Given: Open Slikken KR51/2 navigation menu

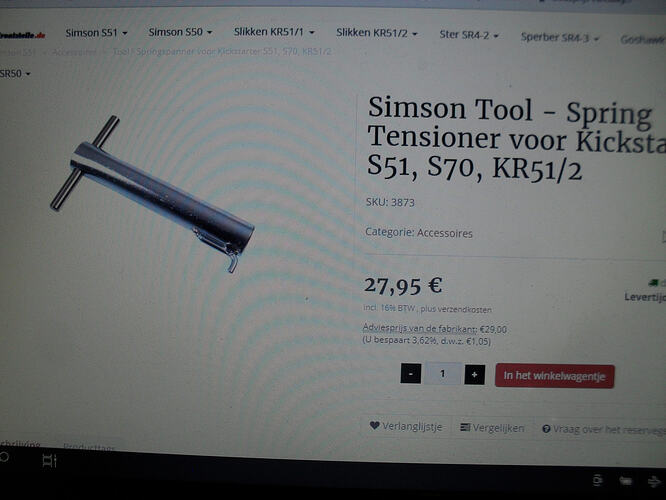Looking at the screenshot, I should 377,33.
